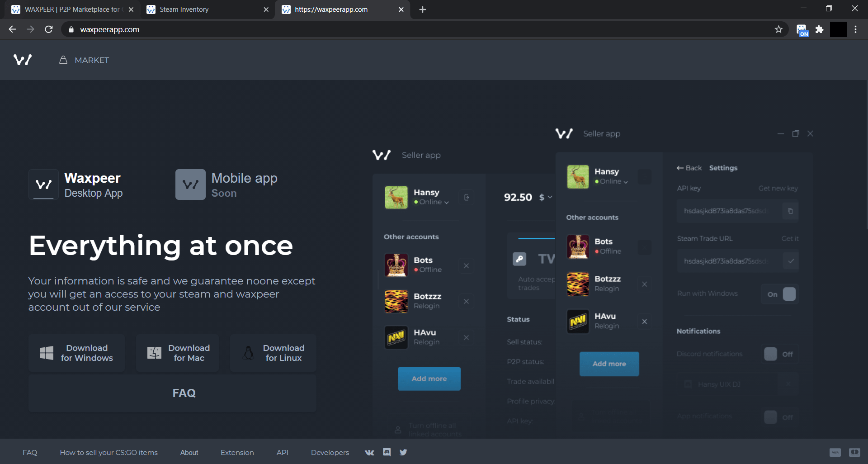Screen dimensions: 868x464
Task: Click Download for Windows button
Action: click(76, 353)
